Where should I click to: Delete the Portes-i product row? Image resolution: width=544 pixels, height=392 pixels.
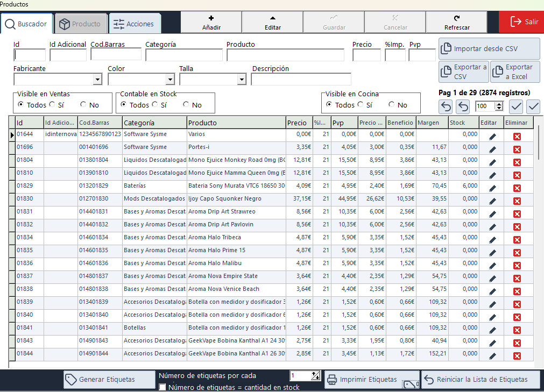pyautogui.click(x=517, y=149)
